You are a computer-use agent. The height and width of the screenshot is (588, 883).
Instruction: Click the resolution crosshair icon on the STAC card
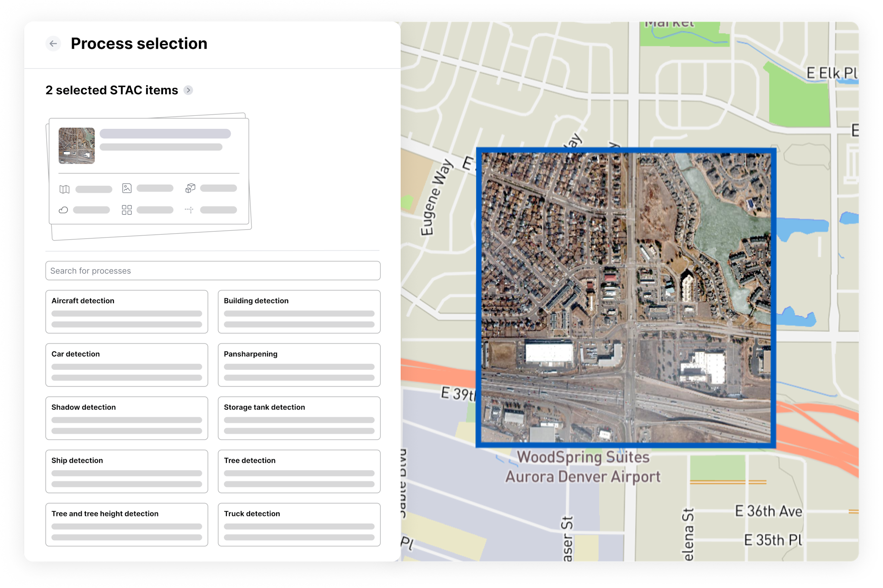pos(189,210)
